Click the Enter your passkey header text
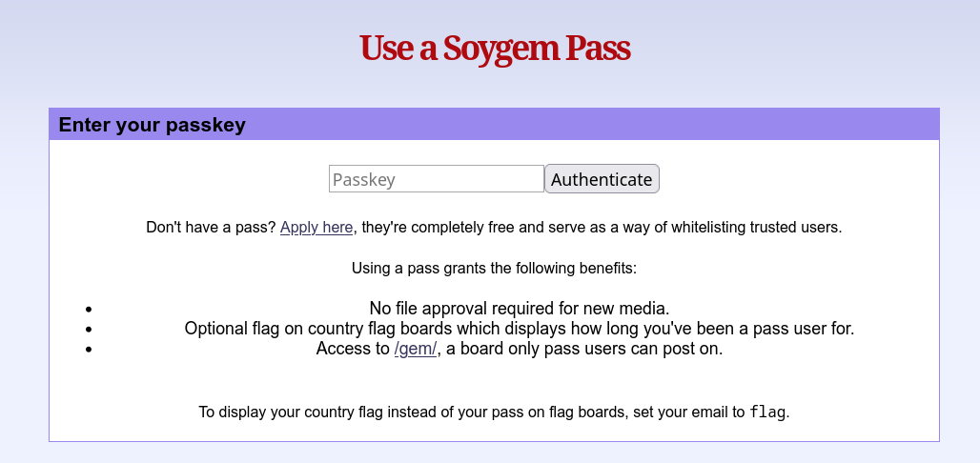The image size is (980, 463). click(153, 125)
